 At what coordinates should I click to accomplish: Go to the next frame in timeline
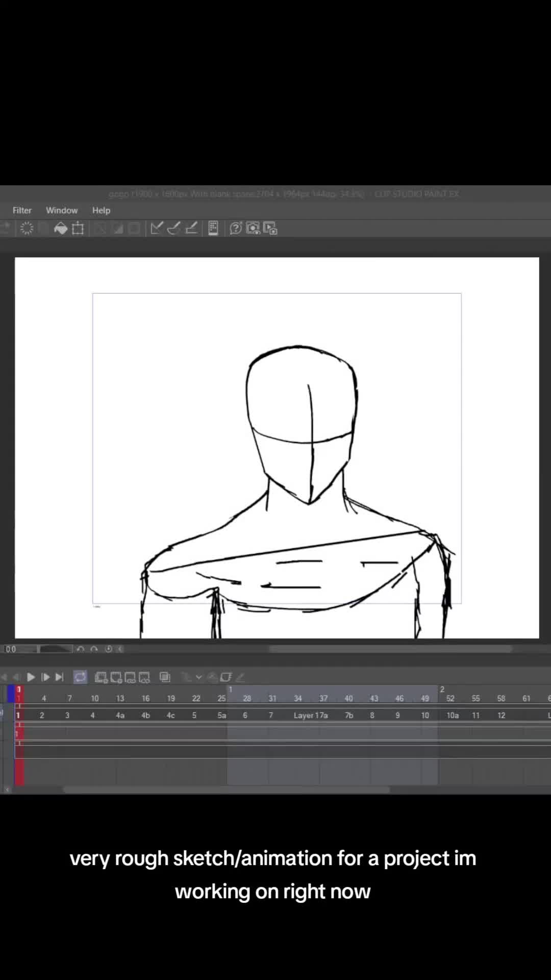45,677
